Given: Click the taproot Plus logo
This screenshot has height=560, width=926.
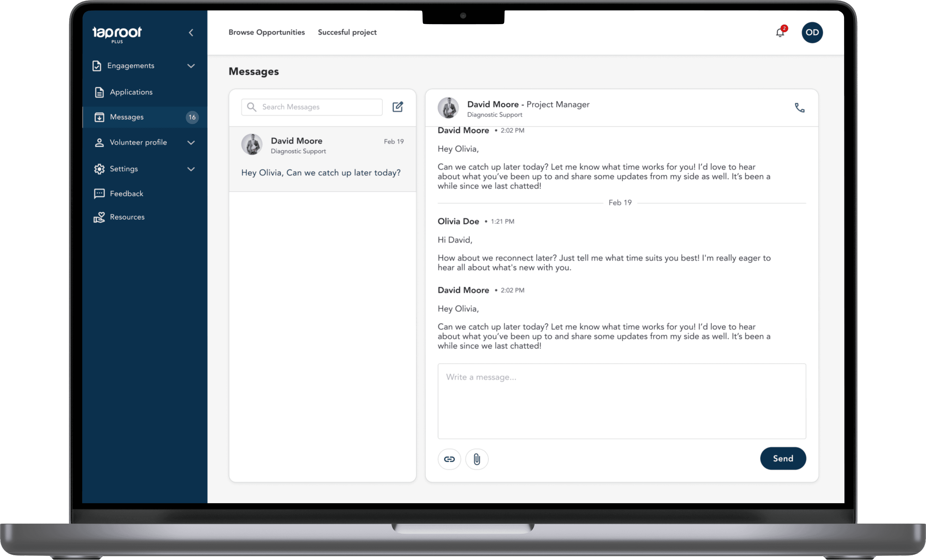Looking at the screenshot, I should 117,34.
